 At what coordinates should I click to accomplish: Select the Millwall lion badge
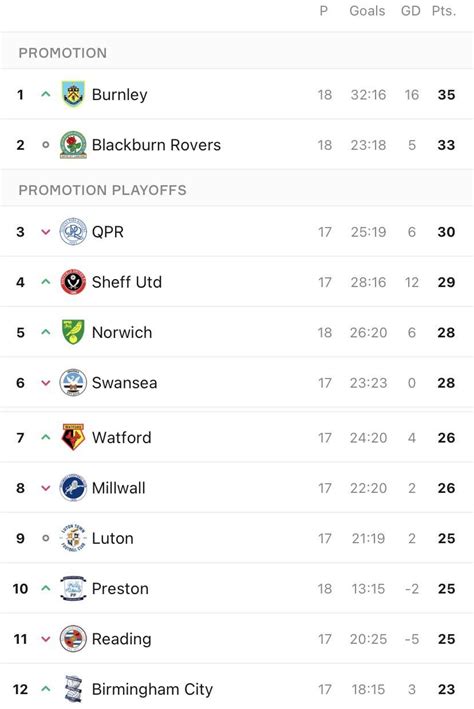pyautogui.click(x=73, y=488)
